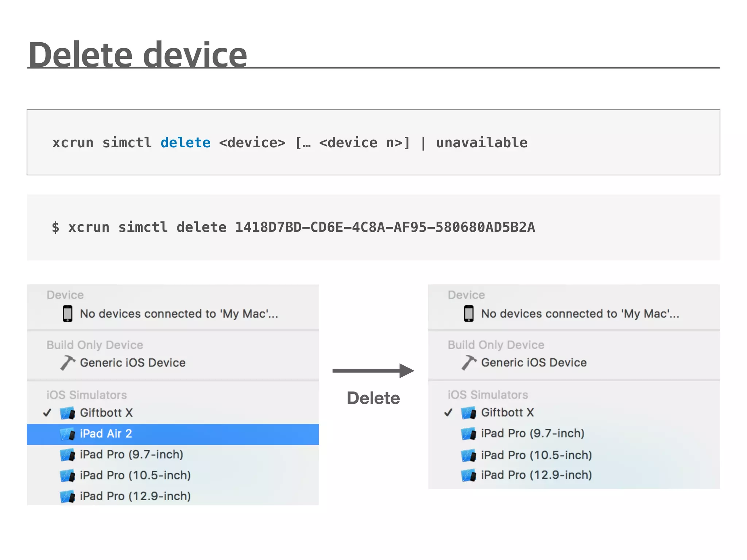Viewport: 747px width, 560px height.
Task: Click simulator icon beside highlighted iPad Air 2
Action: (67, 434)
